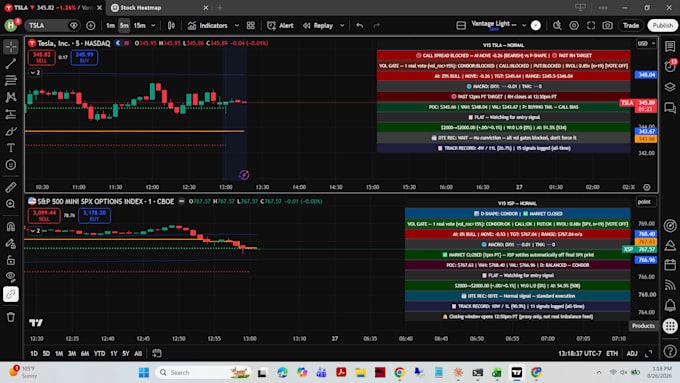The width and height of the screenshot is (680, 383).
Task: Open indicator templates grid icon
Action: pos(251,26)
